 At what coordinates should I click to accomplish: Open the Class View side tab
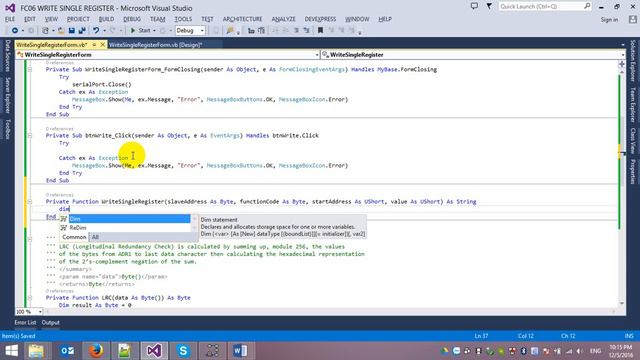click(633, 141)
